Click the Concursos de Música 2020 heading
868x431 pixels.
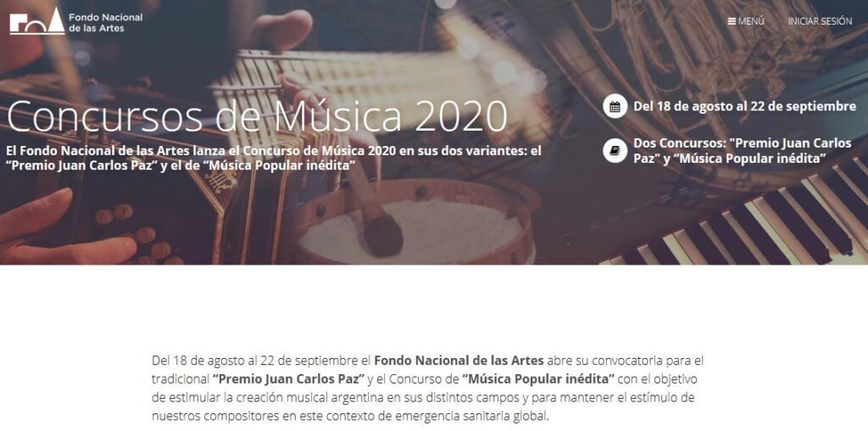(258, 116)
